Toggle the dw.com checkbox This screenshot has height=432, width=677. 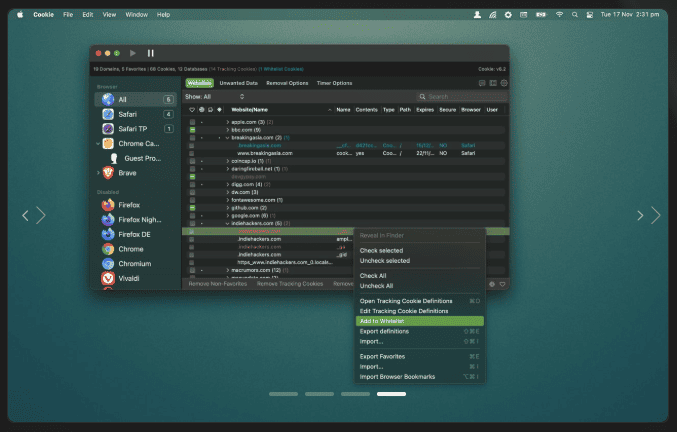tap(192, 192)
